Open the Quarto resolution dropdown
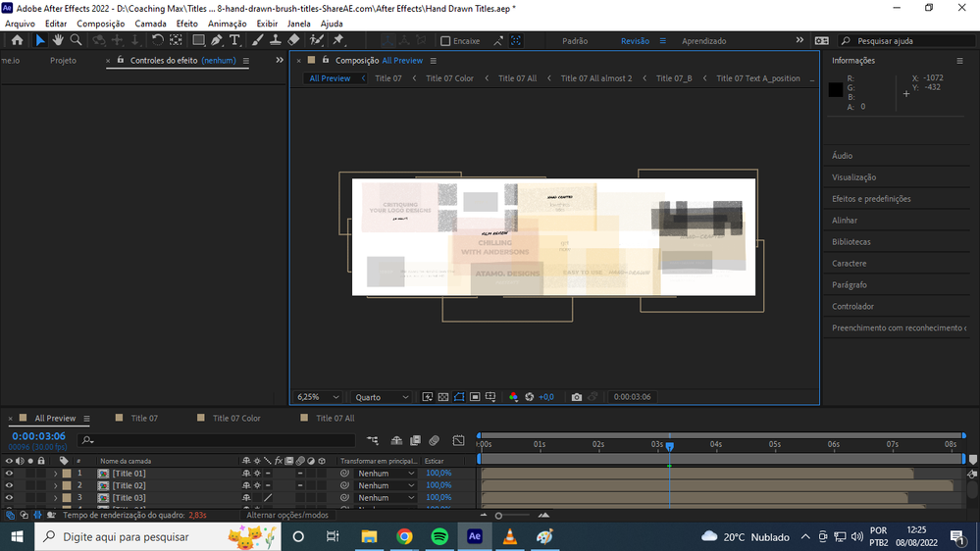Image resolution: width=980 pixels, height=551 pixels. 382,397
